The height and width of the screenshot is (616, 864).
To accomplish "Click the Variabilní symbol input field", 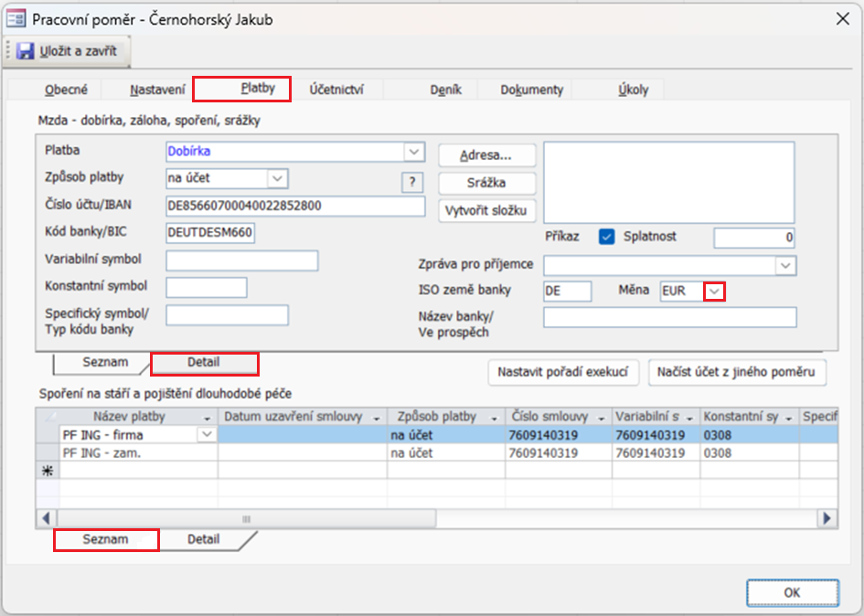I will (x=242, y=260).
